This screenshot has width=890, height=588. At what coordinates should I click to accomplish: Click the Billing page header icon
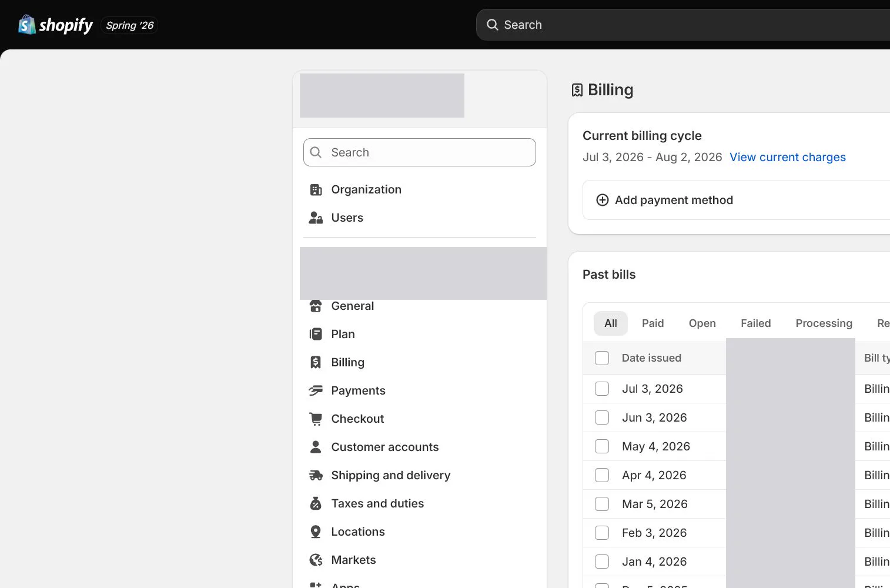tap(577, 90)
